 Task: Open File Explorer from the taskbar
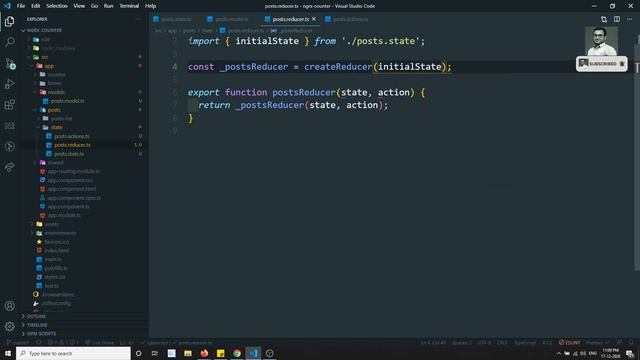point(188,353)
